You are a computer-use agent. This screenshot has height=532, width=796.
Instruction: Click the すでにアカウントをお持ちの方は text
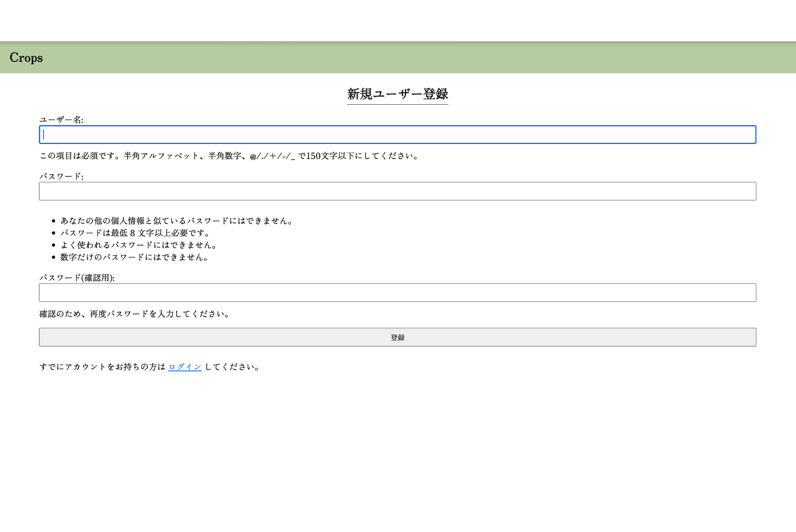pos(102,367)
